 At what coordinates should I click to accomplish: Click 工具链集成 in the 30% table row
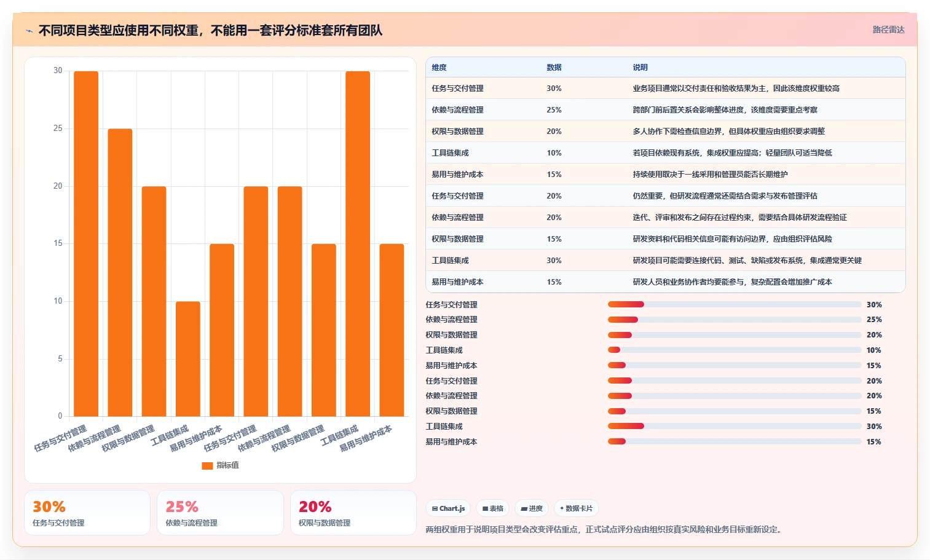pyautogui.click(x=450, y=261)
